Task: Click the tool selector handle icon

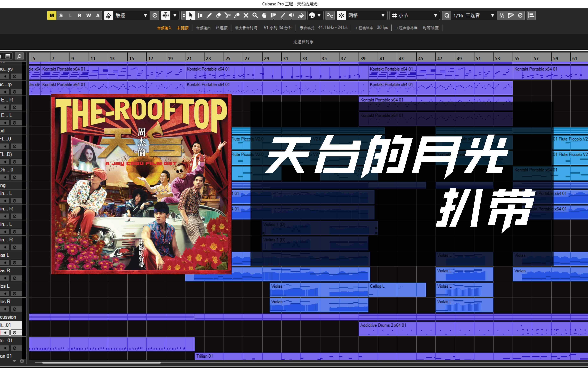Action: pyautogui.click(x=184, y=15)
